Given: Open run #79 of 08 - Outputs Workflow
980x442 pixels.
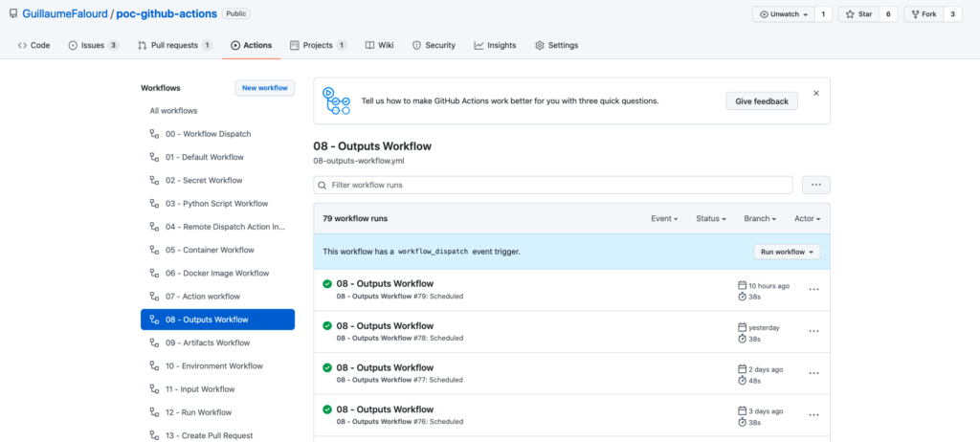Looking at the screenshot, I should click(385, 284).
